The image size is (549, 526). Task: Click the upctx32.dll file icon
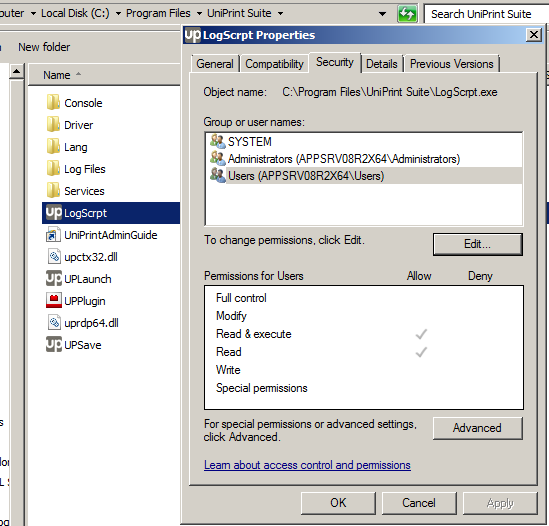tap(54, 256)
